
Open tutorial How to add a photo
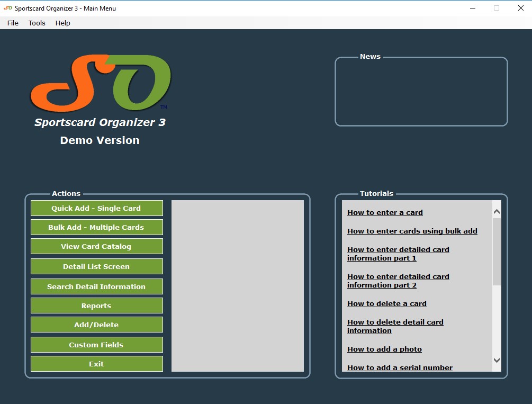(384, 349)
